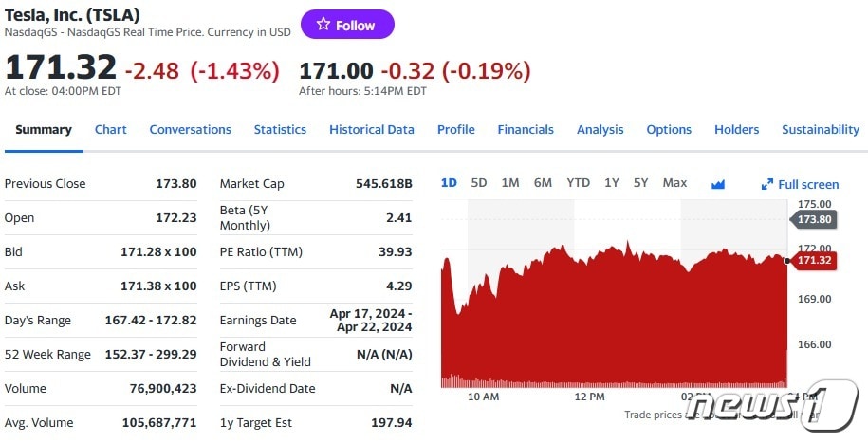Open the Financials tab
The height and width of the screenshot is (443, 868).
pyautogui.click(x=526, y=130)
